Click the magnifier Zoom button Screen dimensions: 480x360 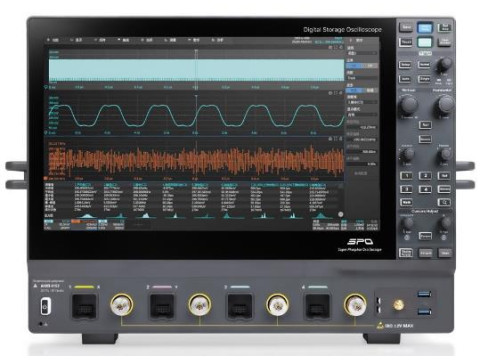(x=444, y=202)
